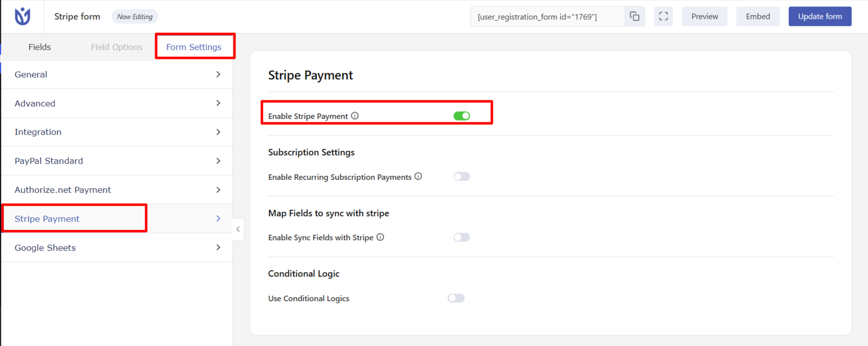868x346 pixels.
Task: Click info icon beside Enable Sync Fields
Action: (x=380, y=237)
